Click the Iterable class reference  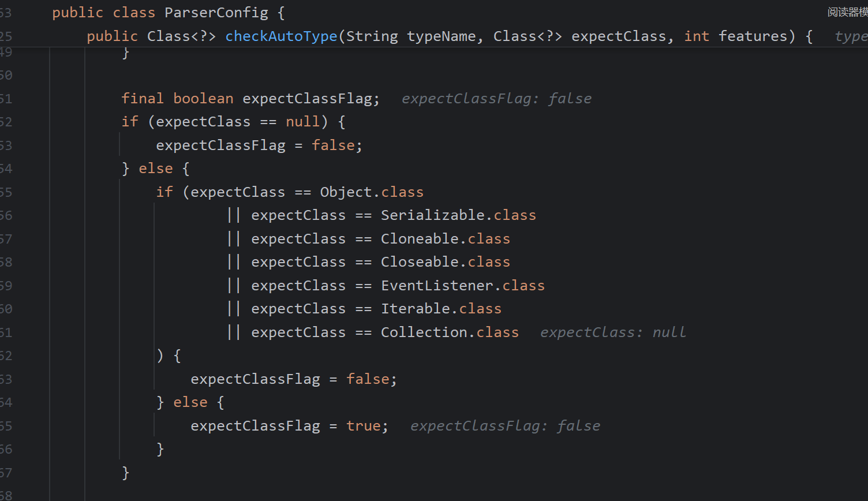(415, 309)
